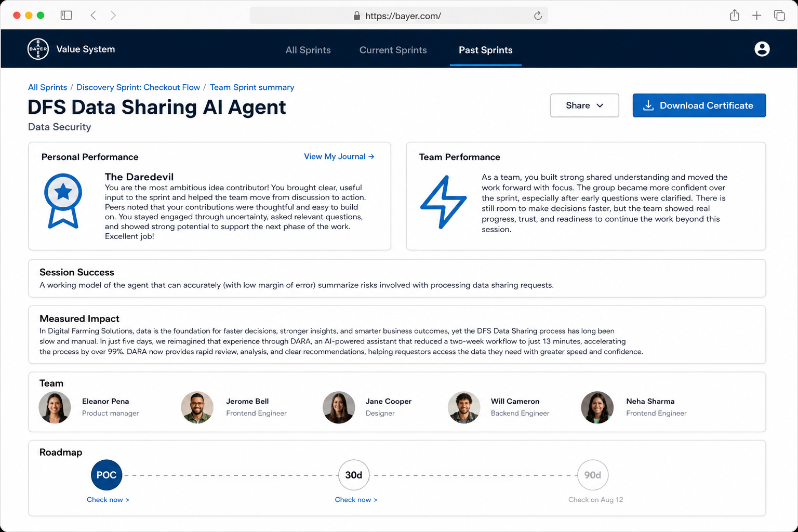The width and height of the screenshot is (798, 532).
Task: Click the Measured Impact heading
Action: (x=79, y=318)
